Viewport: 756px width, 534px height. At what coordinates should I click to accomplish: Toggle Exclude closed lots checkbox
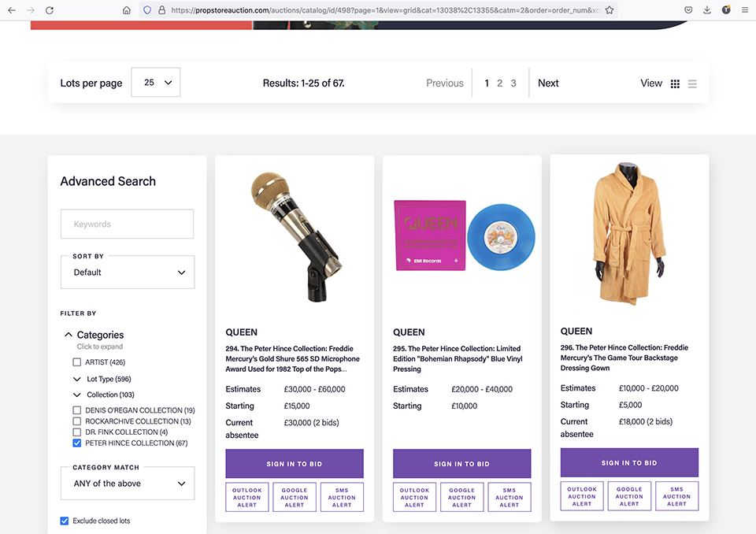[x=65, y=521]
